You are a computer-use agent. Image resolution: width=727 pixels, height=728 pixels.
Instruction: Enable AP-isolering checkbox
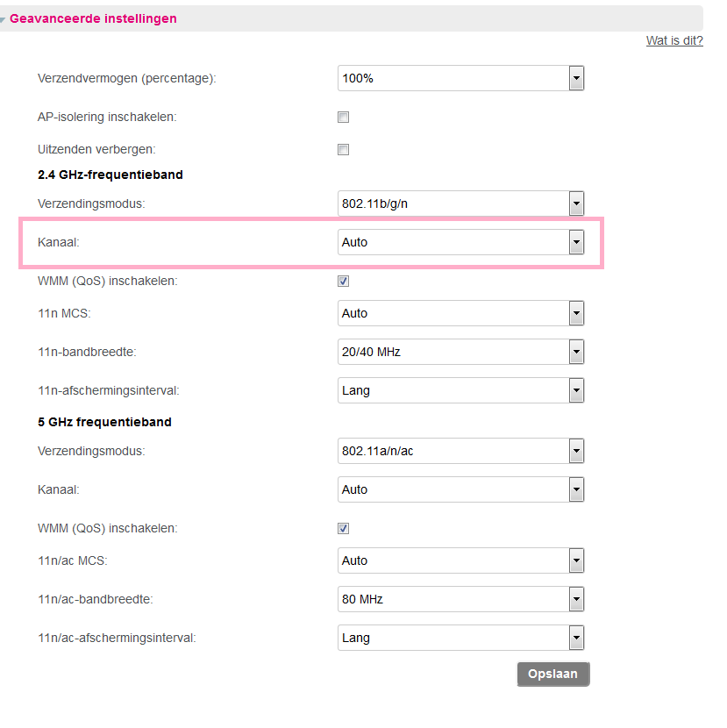343,117
